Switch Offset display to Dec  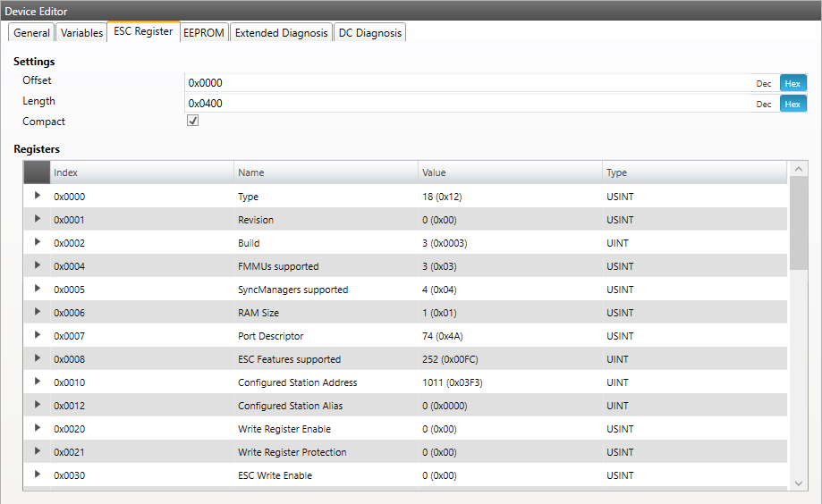(x=764, y=83)
